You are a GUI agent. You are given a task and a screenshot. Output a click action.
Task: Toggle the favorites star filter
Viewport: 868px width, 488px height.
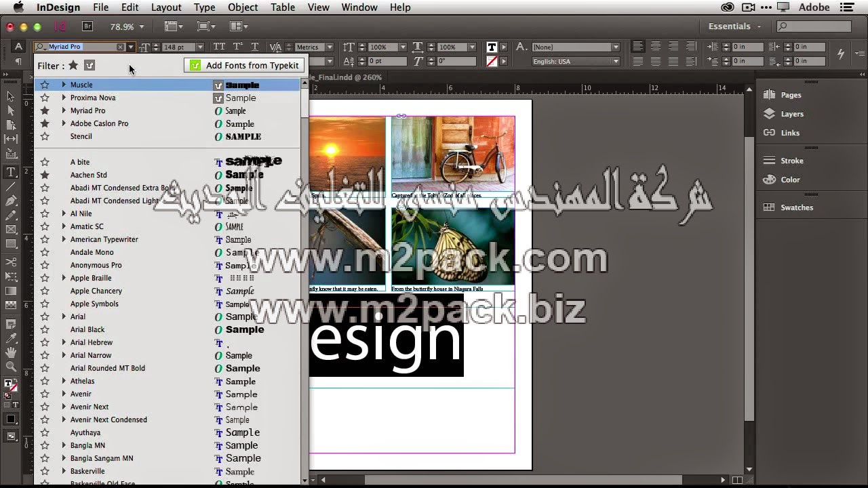tap(73, 65)
